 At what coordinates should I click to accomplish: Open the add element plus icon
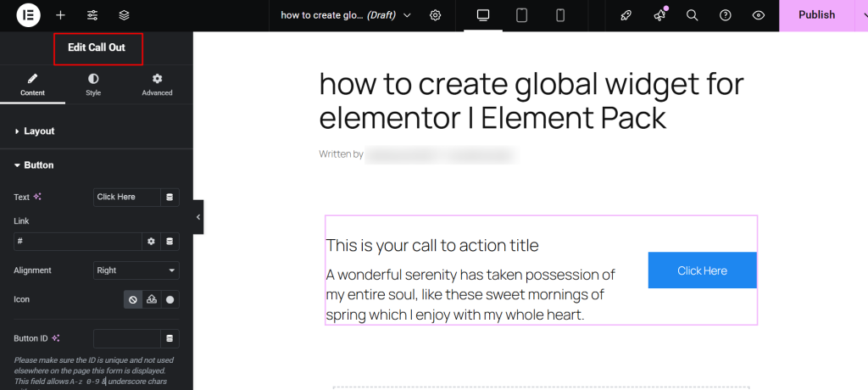coord(60,15)
